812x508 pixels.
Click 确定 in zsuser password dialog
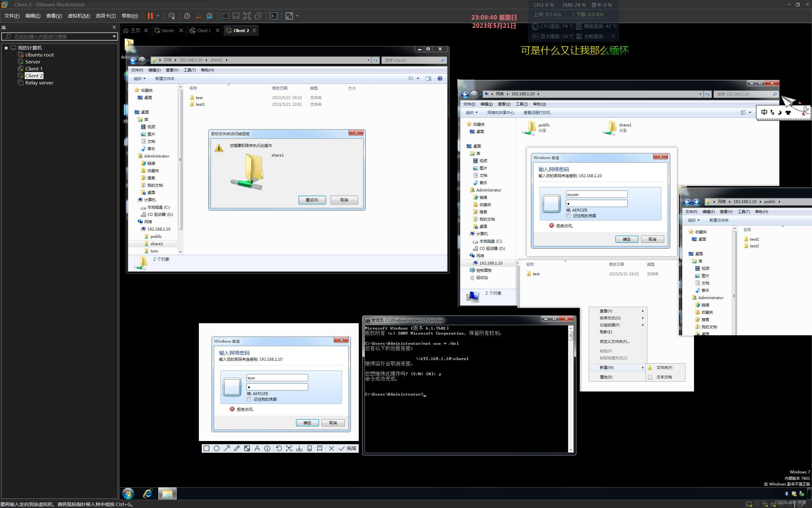click(x=626, y=239)
